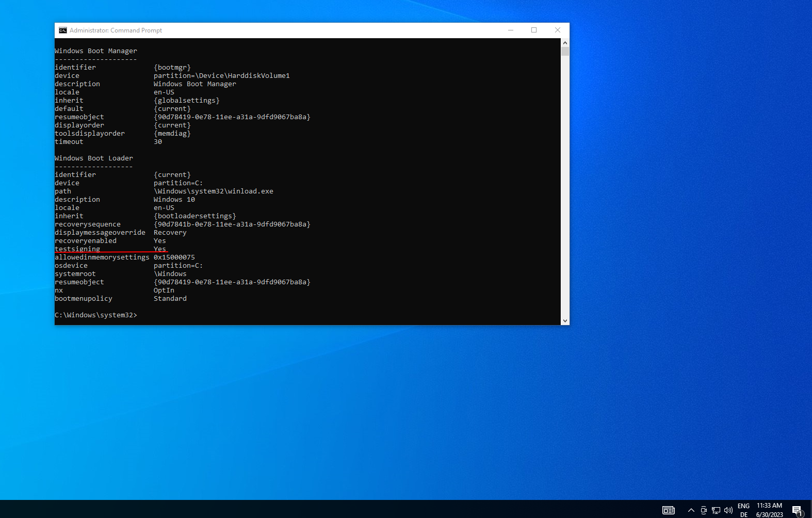This screenshot has height=518, width=812.
Task: Switch the ENG DE input language indicator
Action: point(744,510)
